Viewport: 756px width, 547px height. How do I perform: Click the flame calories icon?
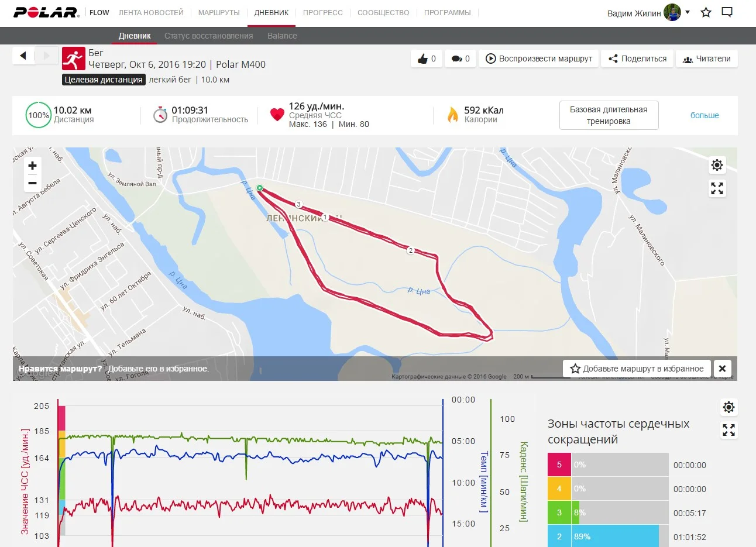tap(453, 115)
